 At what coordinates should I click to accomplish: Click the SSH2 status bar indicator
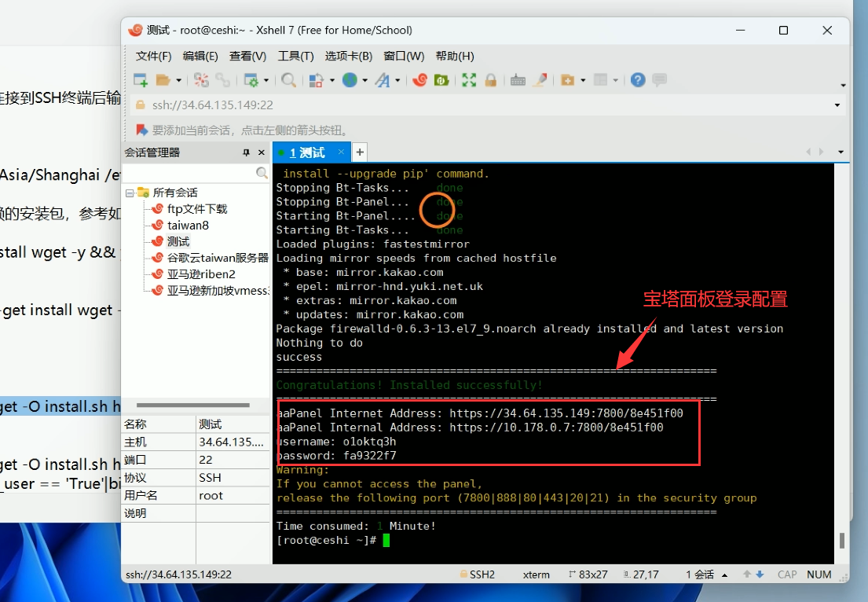pyautogui.click(x=478, y=574)
